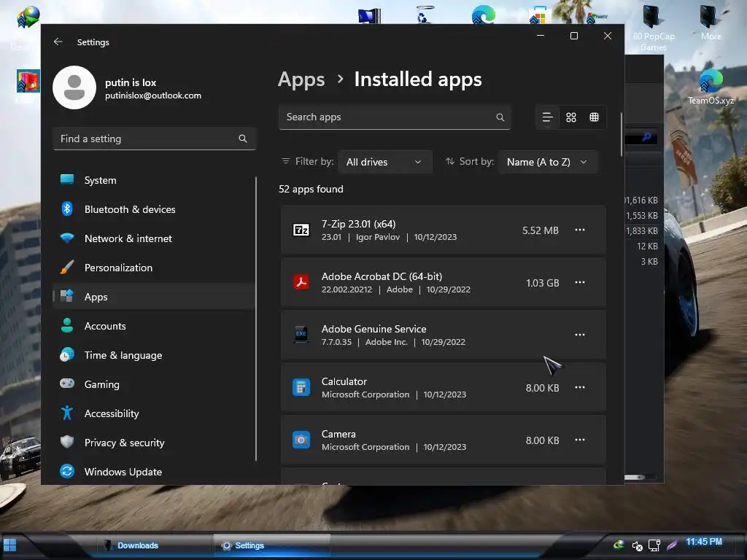747x560 pixels.
Task: Open the Filter by All drives dropdown
Action: (385, 162)
